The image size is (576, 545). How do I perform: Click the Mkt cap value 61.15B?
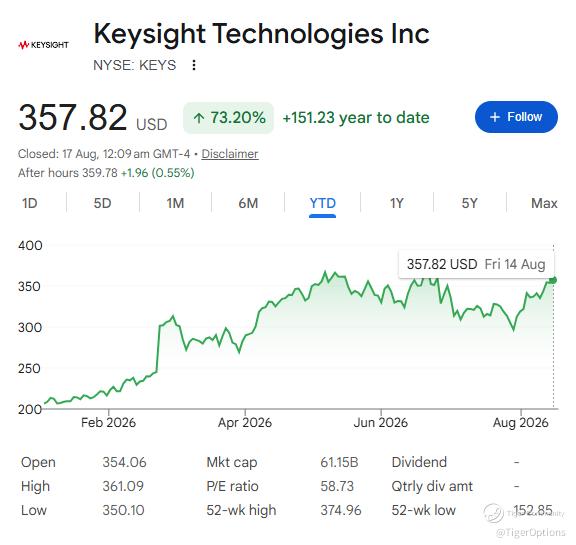coord(339,462)
